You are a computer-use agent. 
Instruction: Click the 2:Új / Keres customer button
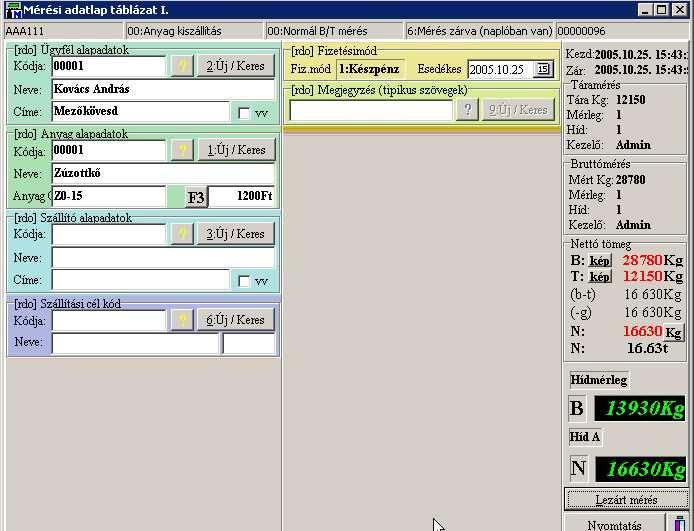click(x=235, y=66)
